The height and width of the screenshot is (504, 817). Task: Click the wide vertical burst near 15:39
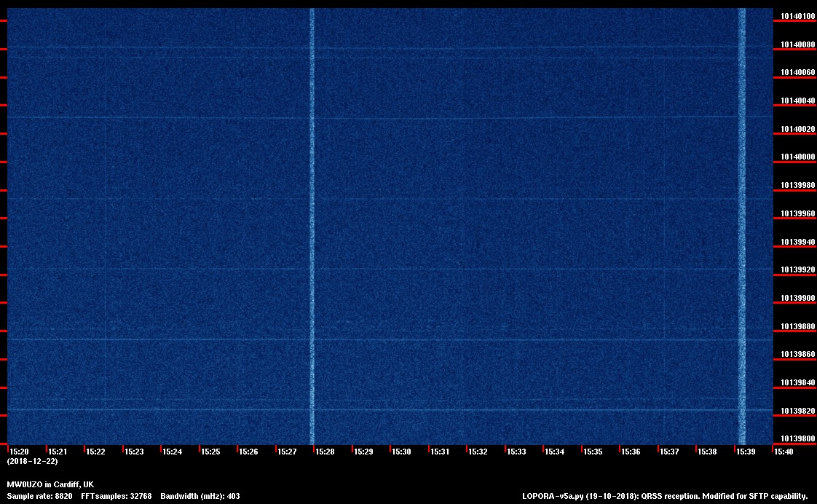pyautogui.click(x=742, y=218)
